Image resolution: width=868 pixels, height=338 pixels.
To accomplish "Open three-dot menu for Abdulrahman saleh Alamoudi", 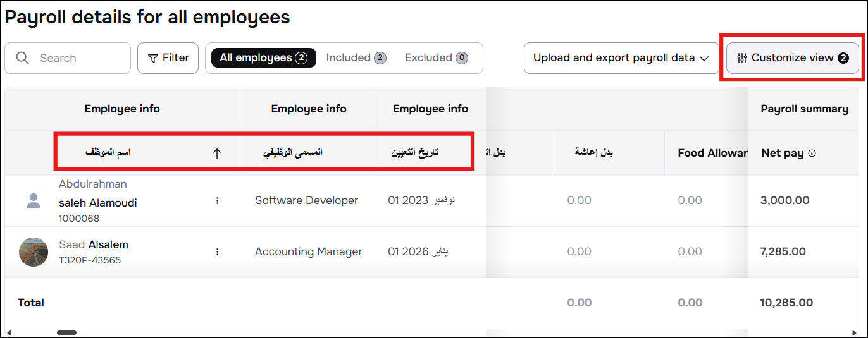I will [x=217, y=200].
